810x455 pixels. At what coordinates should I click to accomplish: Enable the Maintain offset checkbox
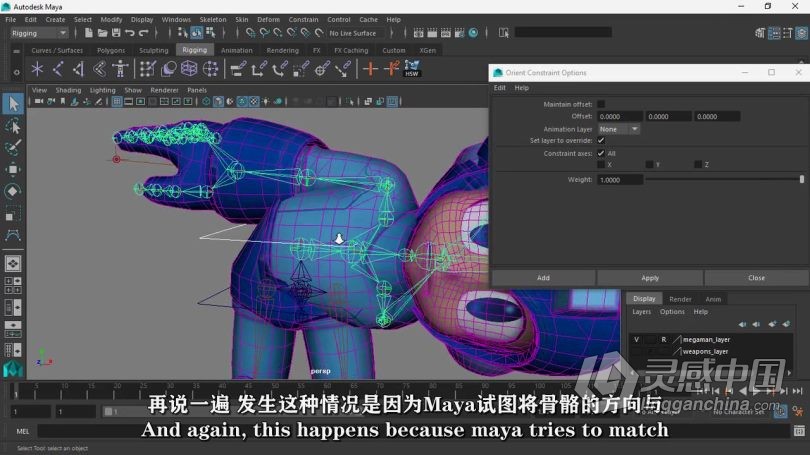601,104
